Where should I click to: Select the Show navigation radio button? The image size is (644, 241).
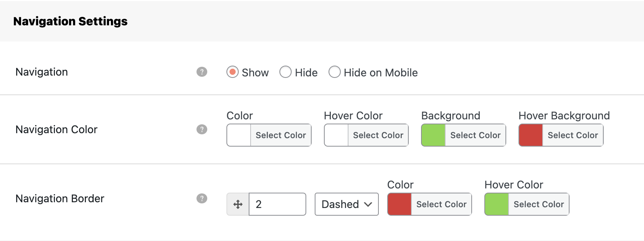(233, 72)
